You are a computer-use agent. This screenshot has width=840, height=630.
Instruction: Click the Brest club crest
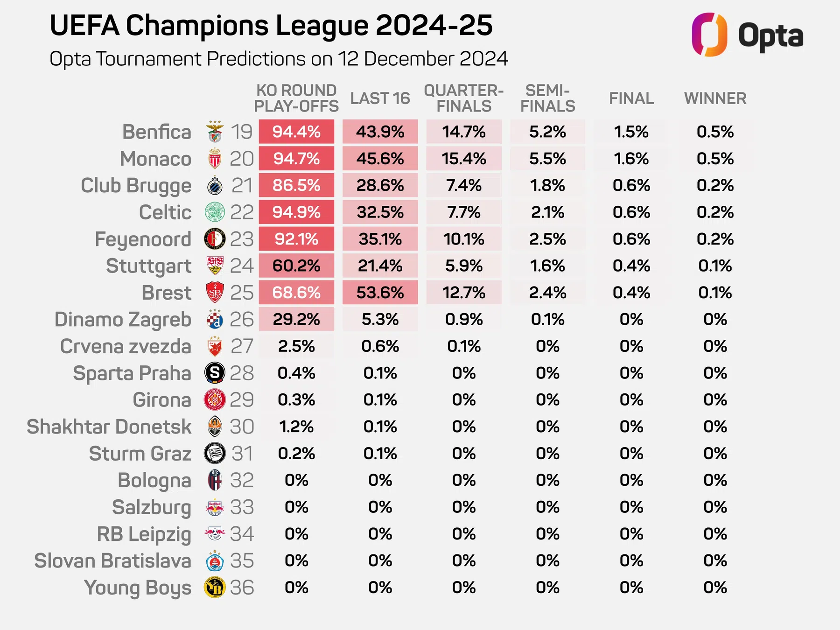tap(215, 293)
